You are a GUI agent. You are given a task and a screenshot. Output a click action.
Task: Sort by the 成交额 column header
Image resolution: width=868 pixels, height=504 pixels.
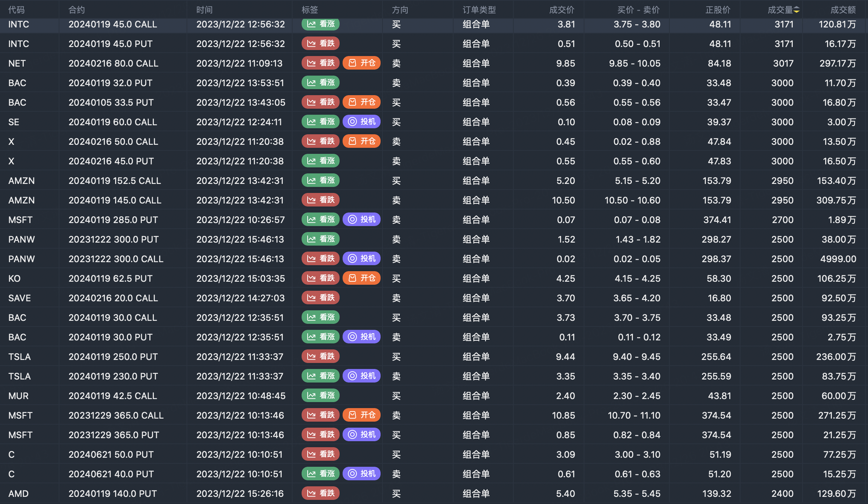[843, 10]
